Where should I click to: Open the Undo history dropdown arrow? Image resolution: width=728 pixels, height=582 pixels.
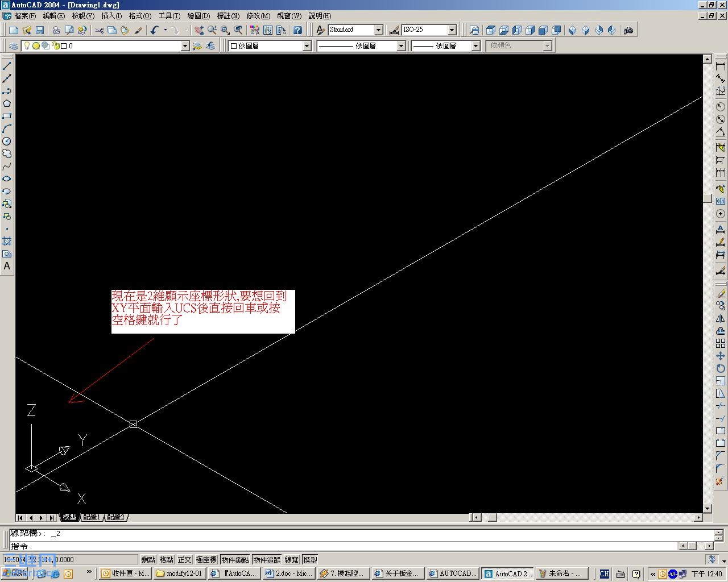[166, 30]
